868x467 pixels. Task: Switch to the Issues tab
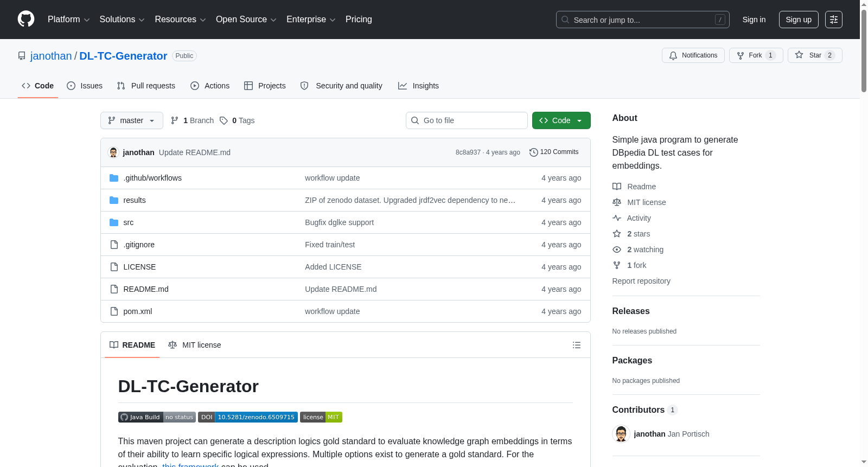(x=85, y=86)
